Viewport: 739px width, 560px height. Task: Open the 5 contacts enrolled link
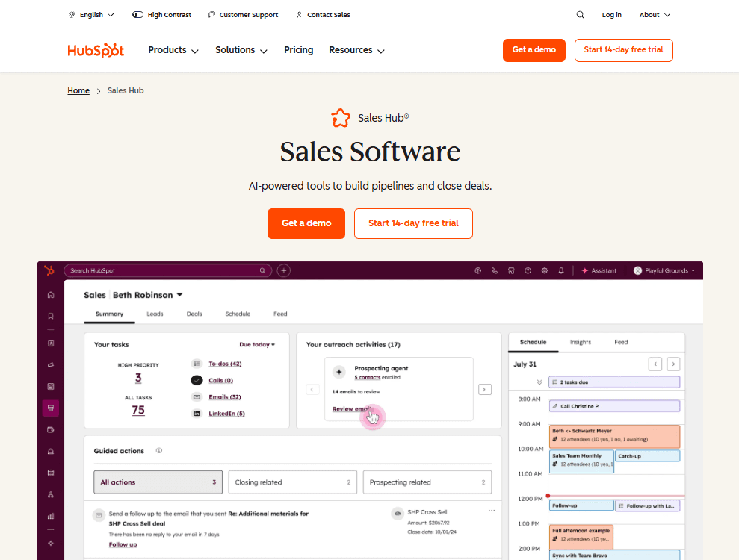(367, 377)
